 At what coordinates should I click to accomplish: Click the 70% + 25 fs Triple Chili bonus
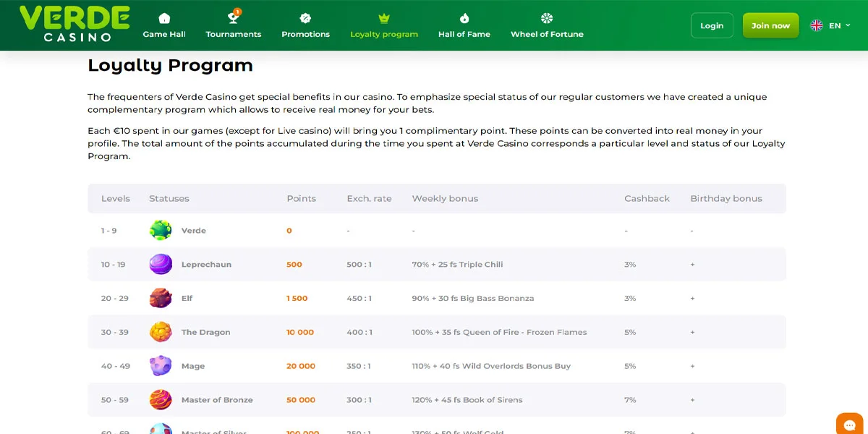(x=457, y=264)
